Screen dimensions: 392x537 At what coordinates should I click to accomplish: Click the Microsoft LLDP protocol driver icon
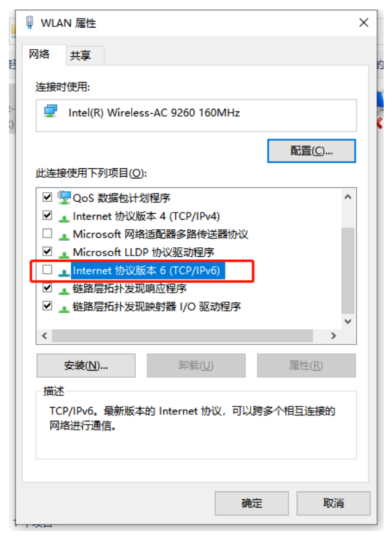click(x=64, y=254)
